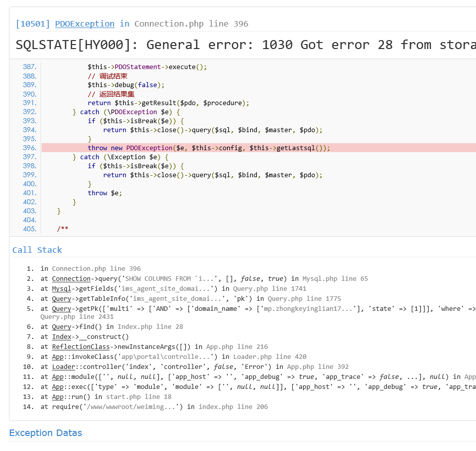Image resolution: width=476 pixels, height=451 pixels.
Task: Click the code line '$this->debug(false);'
Action: [x=126, y=85]
